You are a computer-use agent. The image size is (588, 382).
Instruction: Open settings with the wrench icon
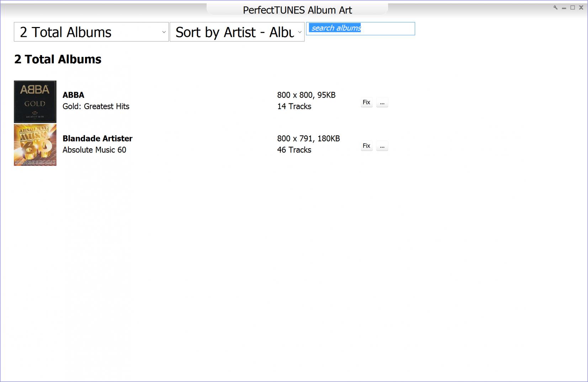[555, 7]
